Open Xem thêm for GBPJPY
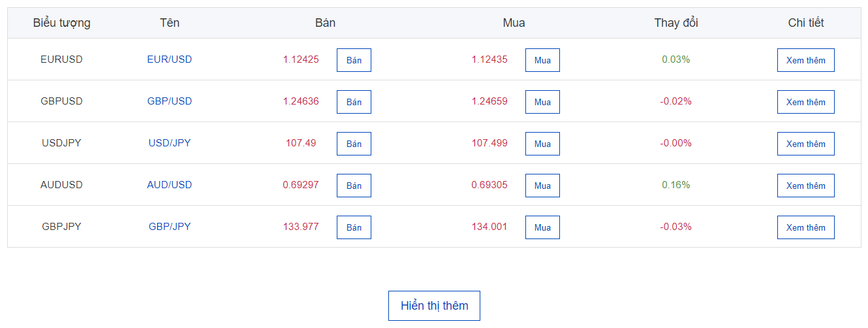The image size is (868, 328). coord(805,227)
